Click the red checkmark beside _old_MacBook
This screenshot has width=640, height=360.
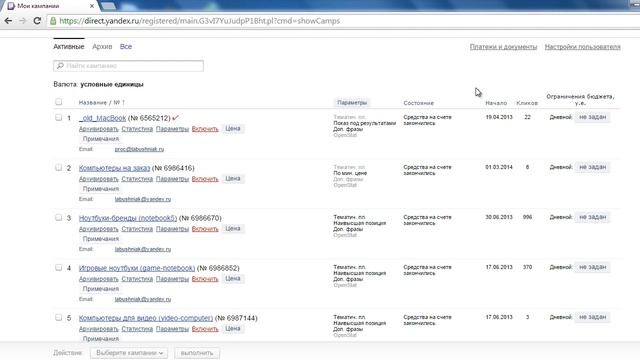pyautogui.click(x=176, y=118)
